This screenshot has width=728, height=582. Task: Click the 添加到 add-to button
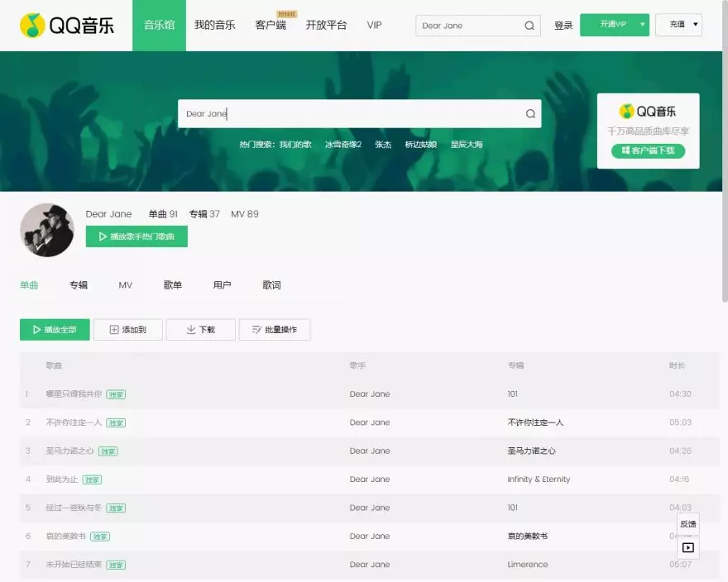point(128,330)
